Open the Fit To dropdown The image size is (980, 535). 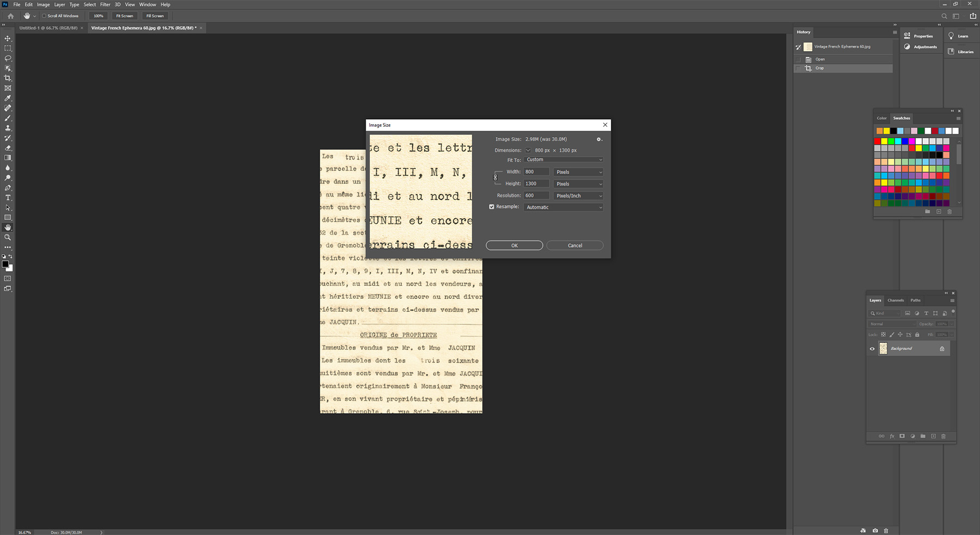pos(563,159)
